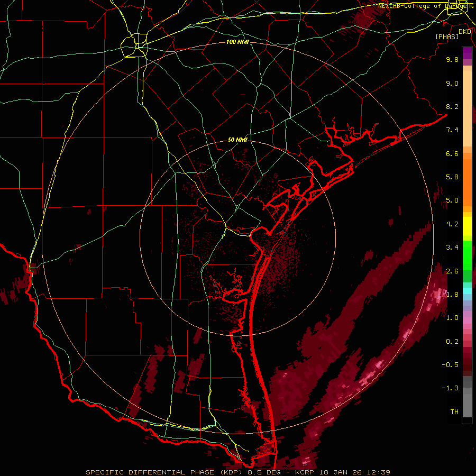This screenshot has height=476, width=476.
Task: Click the 1.0 value on color scale
Action: point(452,318)
